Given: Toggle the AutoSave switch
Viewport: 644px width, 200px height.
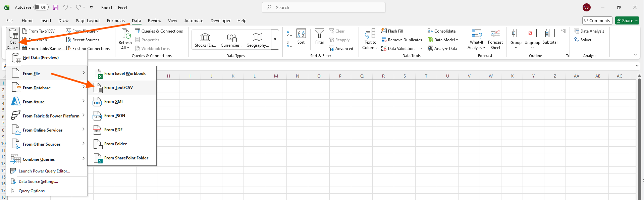Looking at the screenshot, I should [x=41, y=7].
